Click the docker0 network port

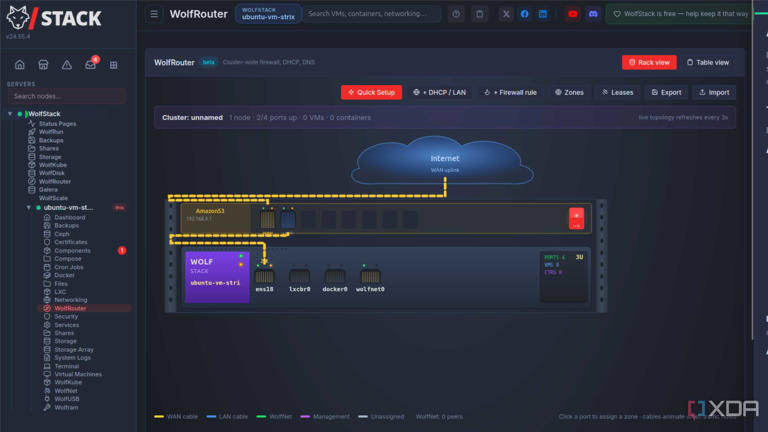click(335, 277)
